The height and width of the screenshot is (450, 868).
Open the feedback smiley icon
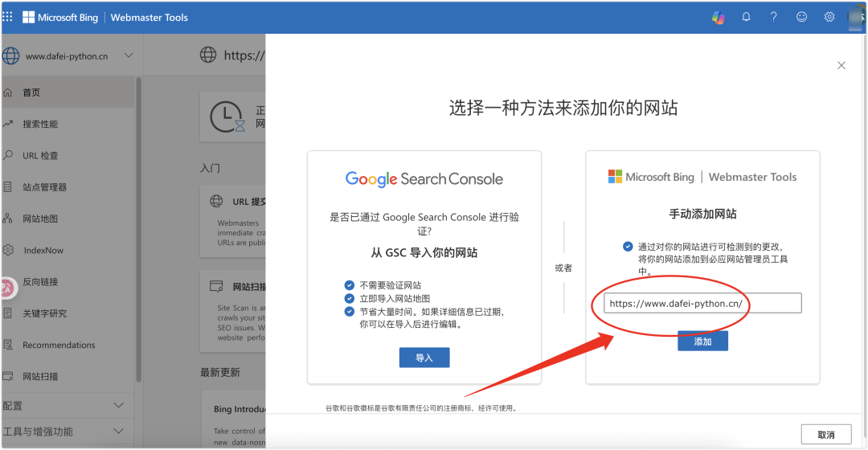coord(801,17)
